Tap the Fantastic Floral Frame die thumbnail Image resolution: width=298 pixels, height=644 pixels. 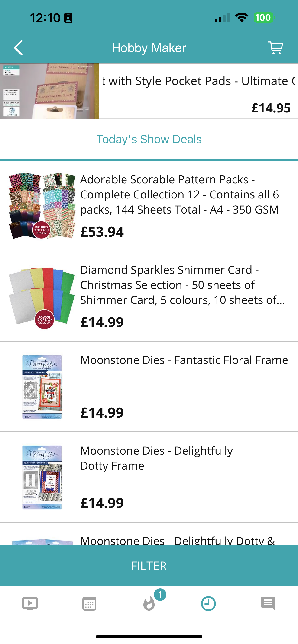(42, 387)
